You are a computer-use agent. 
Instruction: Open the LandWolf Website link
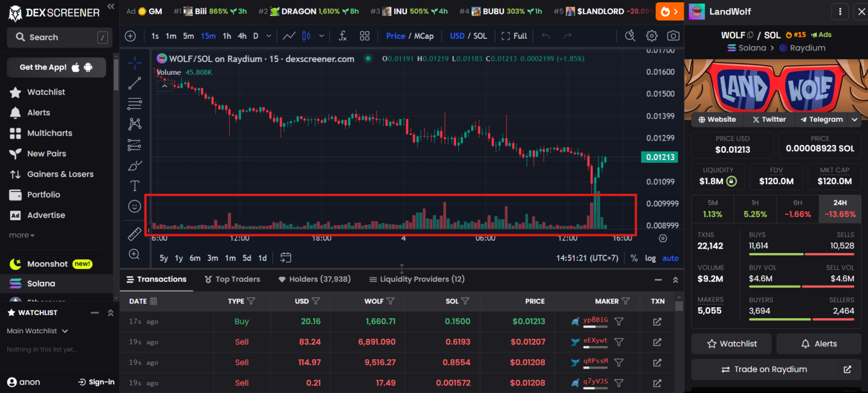[717, 119]
